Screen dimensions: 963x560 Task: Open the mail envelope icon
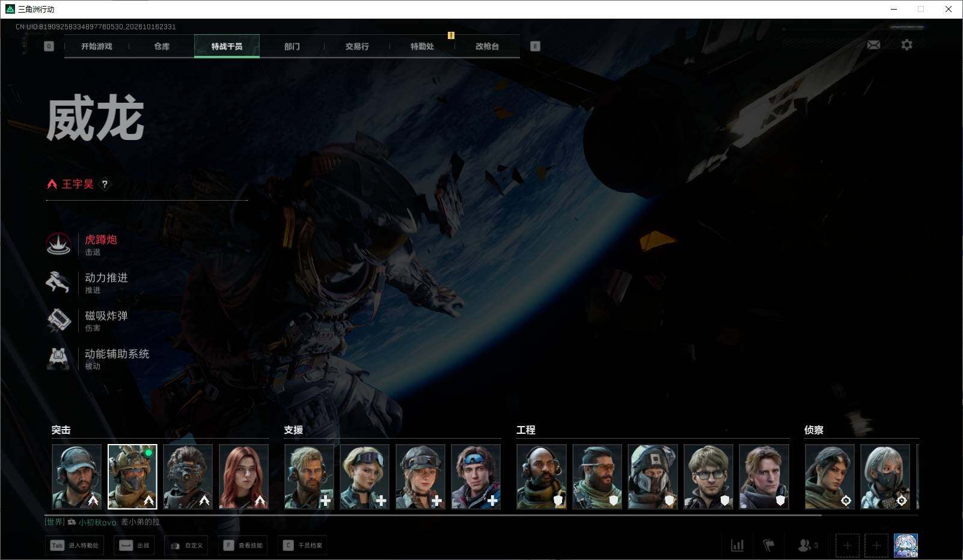(x=873, y=45)
